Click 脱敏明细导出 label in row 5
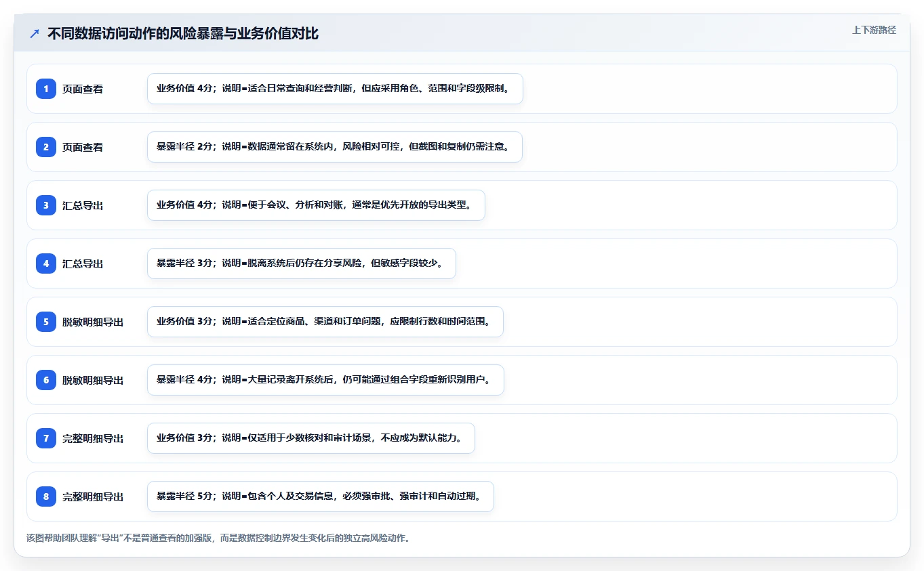Image resolution: width=924 pixels, height=571 pixels. (93, 322)
